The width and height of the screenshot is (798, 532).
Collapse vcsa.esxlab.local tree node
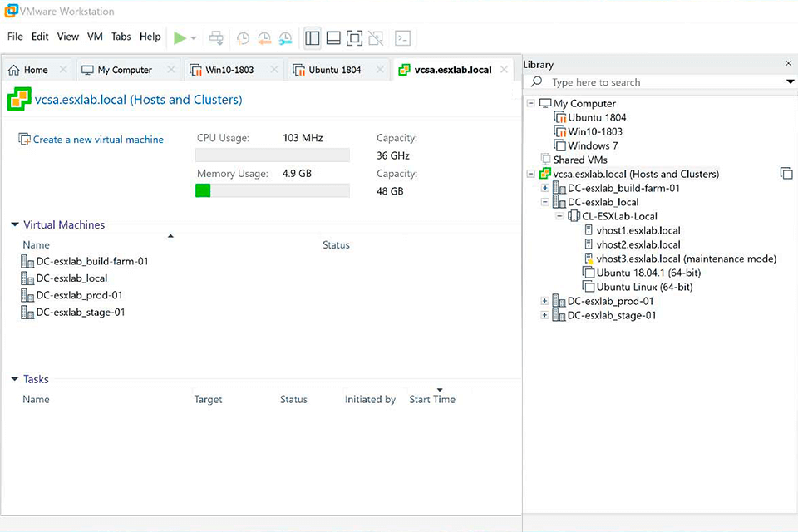531,174
